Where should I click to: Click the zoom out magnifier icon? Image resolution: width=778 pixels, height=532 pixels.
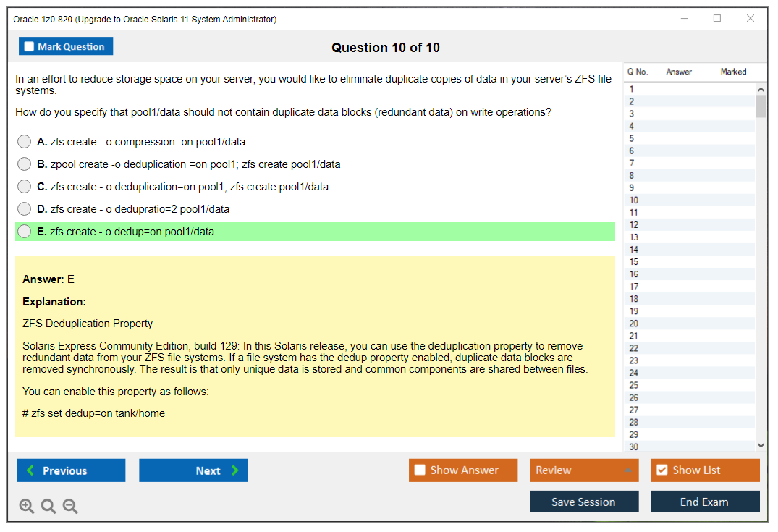pos(70,507)
